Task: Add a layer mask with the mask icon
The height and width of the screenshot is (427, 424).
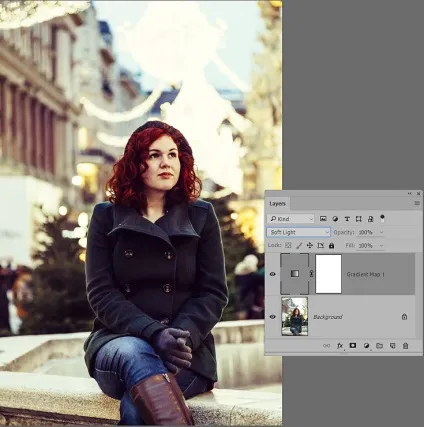Action: [x=353, y=345]
